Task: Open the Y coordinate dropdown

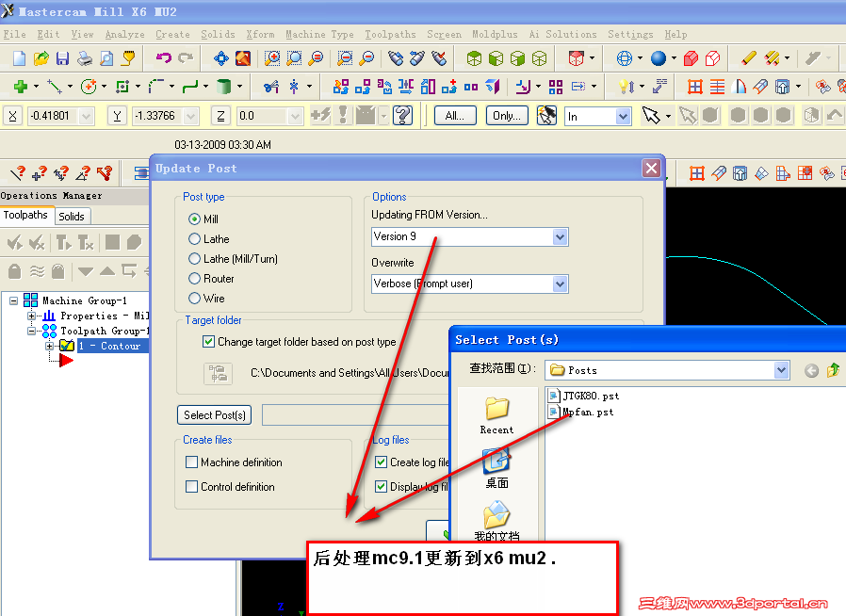Action: pyautogui.click(x=190, y=116)
